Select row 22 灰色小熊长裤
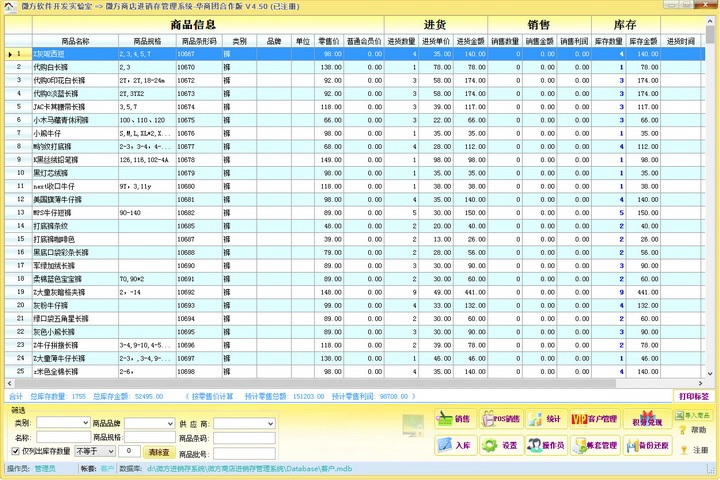 (x=355, y=332)
